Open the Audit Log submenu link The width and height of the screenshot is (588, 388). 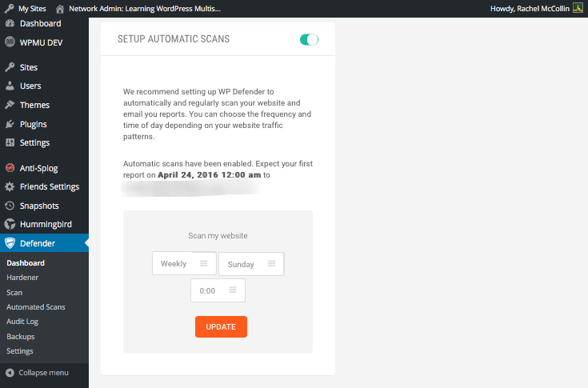[22, 322]
